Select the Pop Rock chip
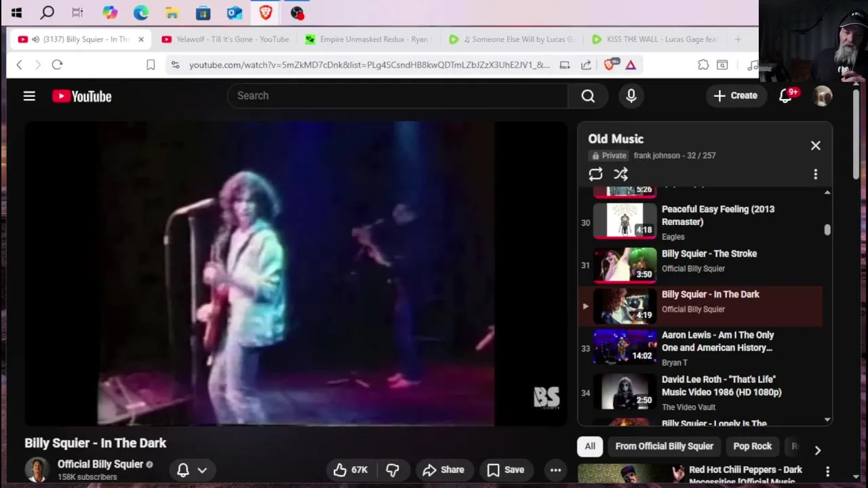 click(x=752, y=446)
